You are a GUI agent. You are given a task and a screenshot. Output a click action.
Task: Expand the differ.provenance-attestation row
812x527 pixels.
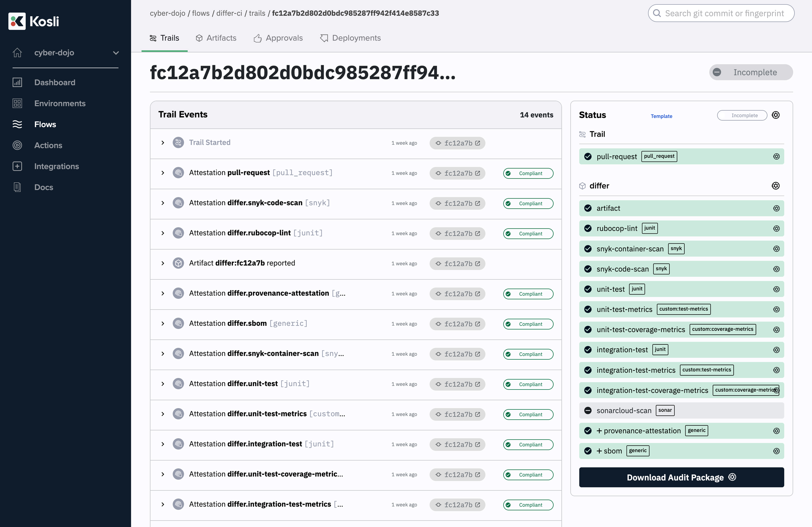click(163, 293)
